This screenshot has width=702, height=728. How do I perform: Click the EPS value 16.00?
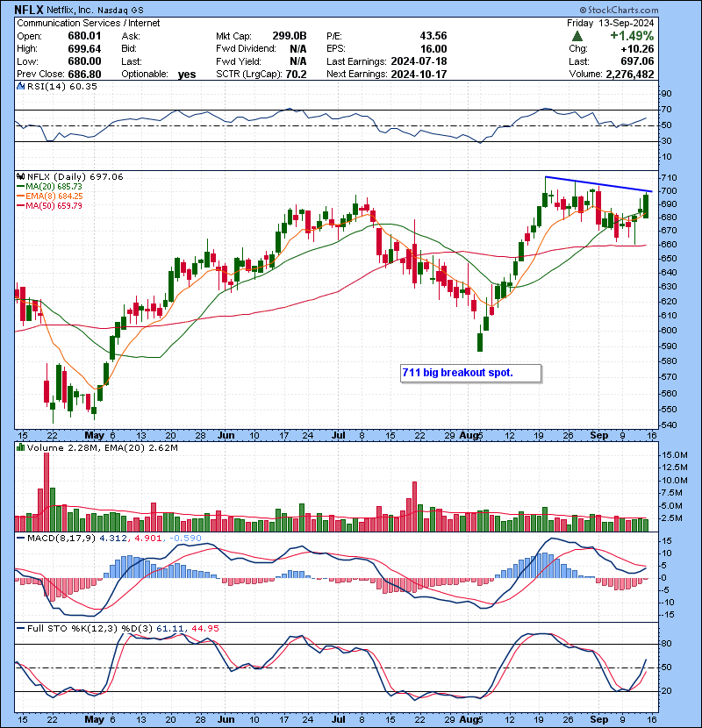(x=433, y=49)
